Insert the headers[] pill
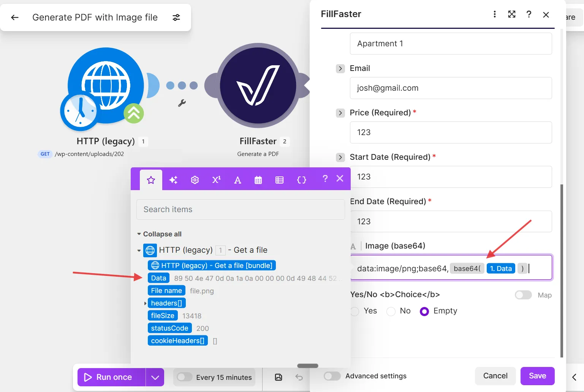 [x=166, y=303]
